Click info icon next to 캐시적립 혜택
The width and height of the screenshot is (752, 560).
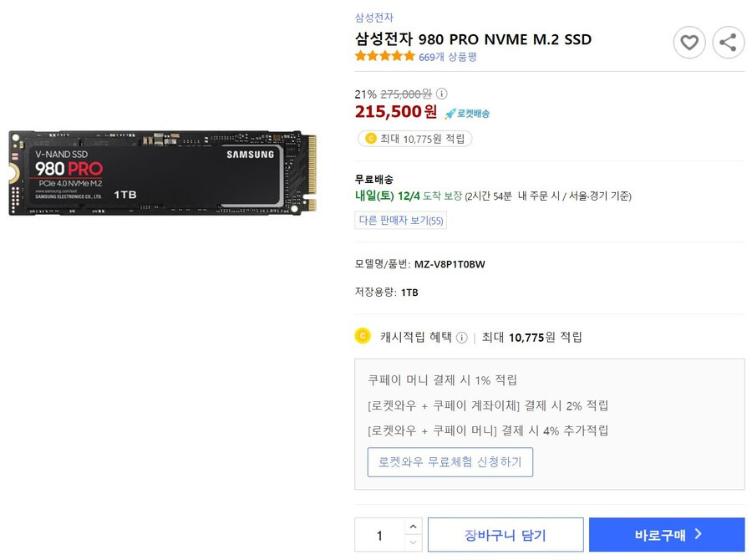(461, 338)
